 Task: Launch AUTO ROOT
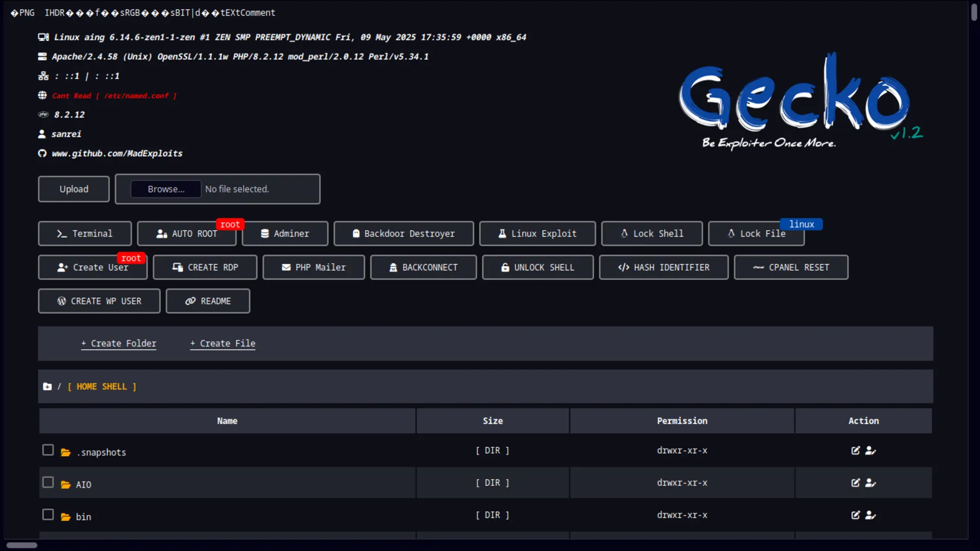[187, 233]
